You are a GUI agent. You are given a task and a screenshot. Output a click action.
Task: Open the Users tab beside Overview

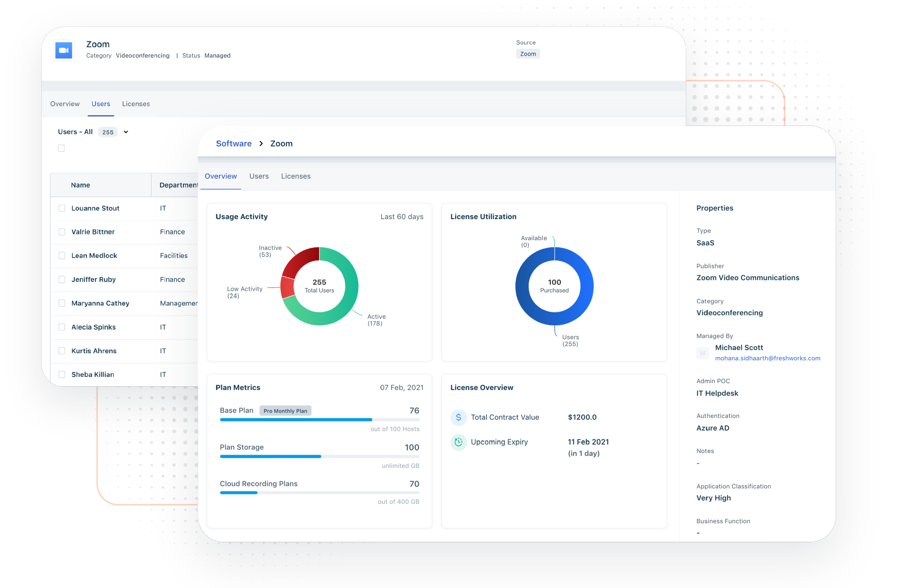259,177
